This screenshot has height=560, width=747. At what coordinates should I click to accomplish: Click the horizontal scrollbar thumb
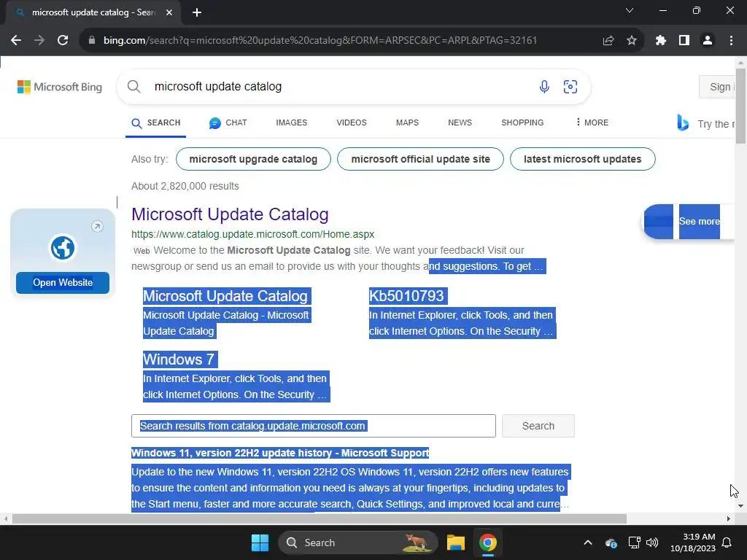click(x=320, y=518)
